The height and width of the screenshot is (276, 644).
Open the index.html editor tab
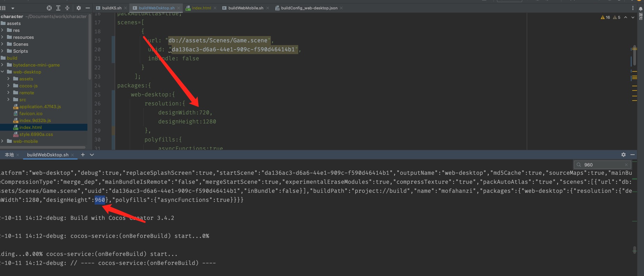coord(201,8)
